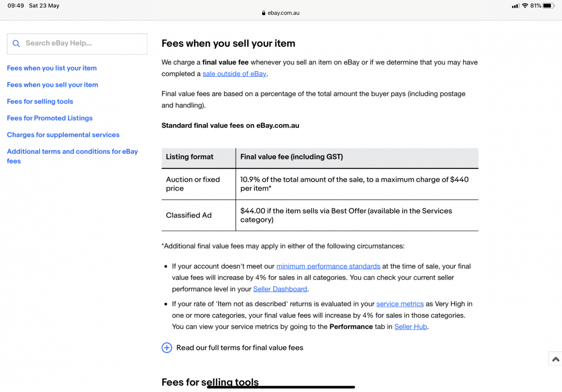Open Fees when you list your item
This screenshot has width=562, height=392.
[x=52, y=68]
